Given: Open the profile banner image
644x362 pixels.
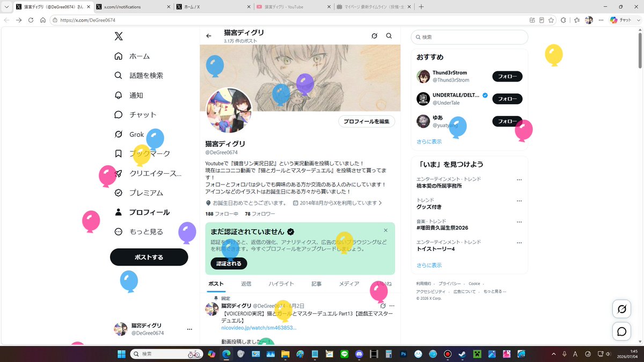Looking at the screenshot, I should coord(300,78).
